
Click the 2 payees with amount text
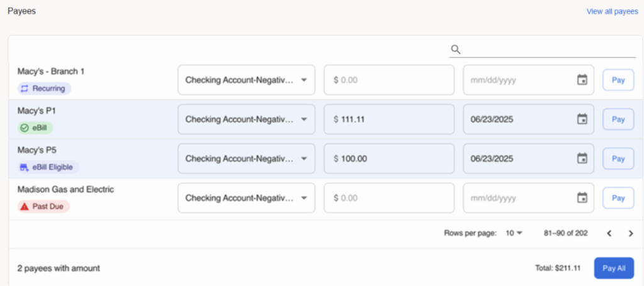point(58,268)
